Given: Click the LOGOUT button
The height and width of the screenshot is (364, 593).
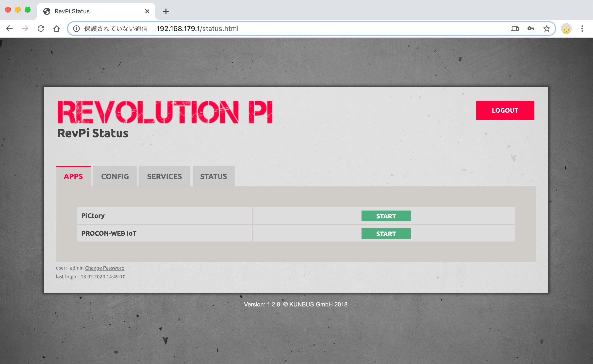Looking at the screenshot, I should 505,110.
